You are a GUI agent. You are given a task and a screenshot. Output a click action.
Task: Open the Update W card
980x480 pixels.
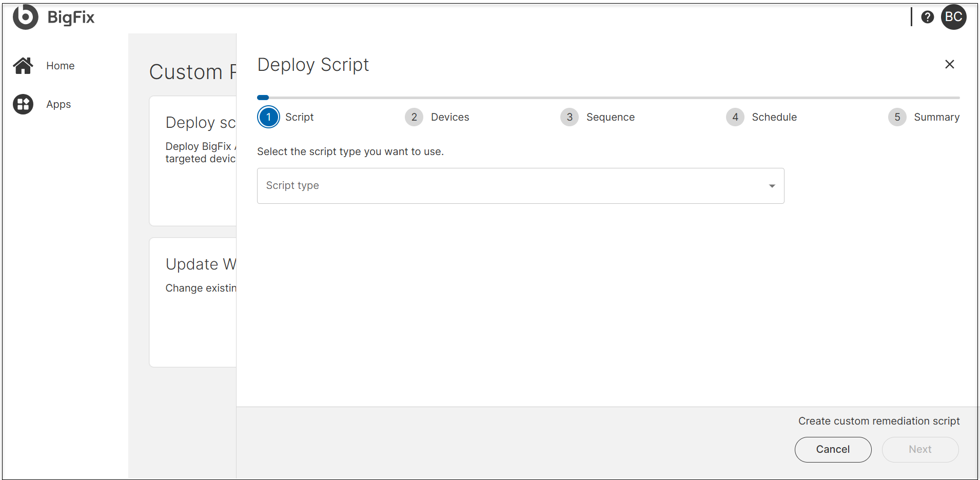[195, 301]
